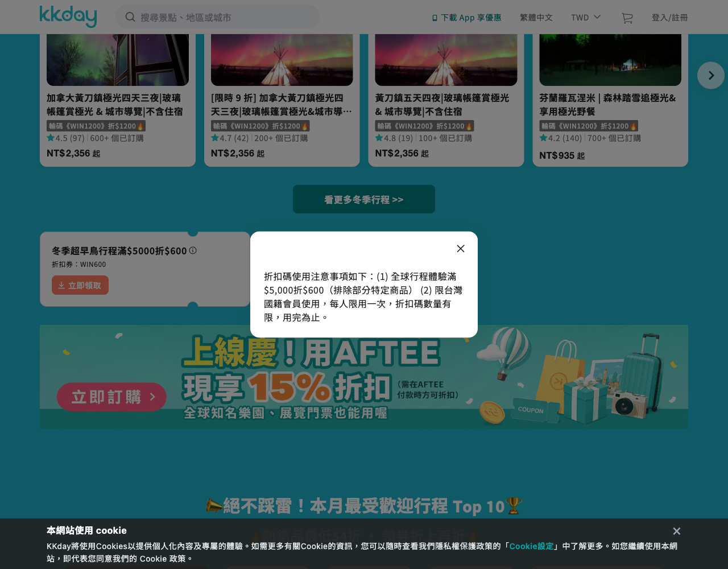Open the shopping cart
The image size is (728, 569).
627,18
